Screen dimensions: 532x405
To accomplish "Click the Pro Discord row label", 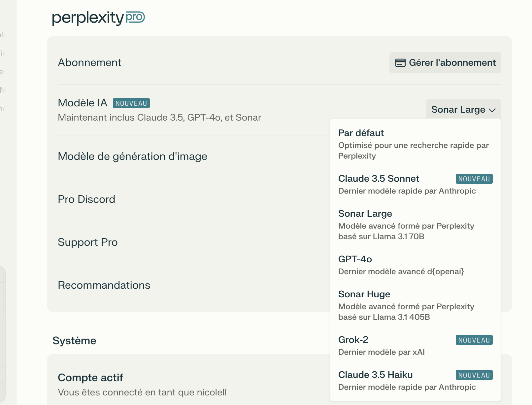I will pyautogui.click(x=86, y=199).
